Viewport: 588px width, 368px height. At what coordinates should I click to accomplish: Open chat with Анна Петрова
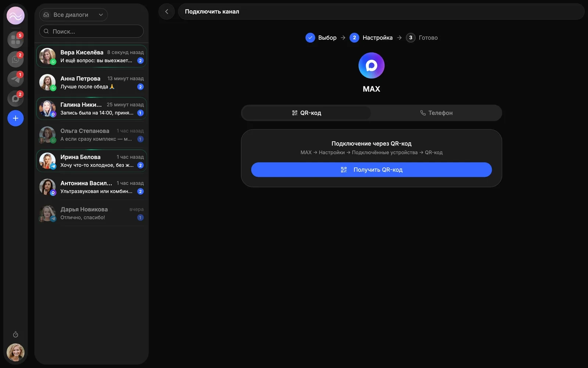(x=92, y=82)
